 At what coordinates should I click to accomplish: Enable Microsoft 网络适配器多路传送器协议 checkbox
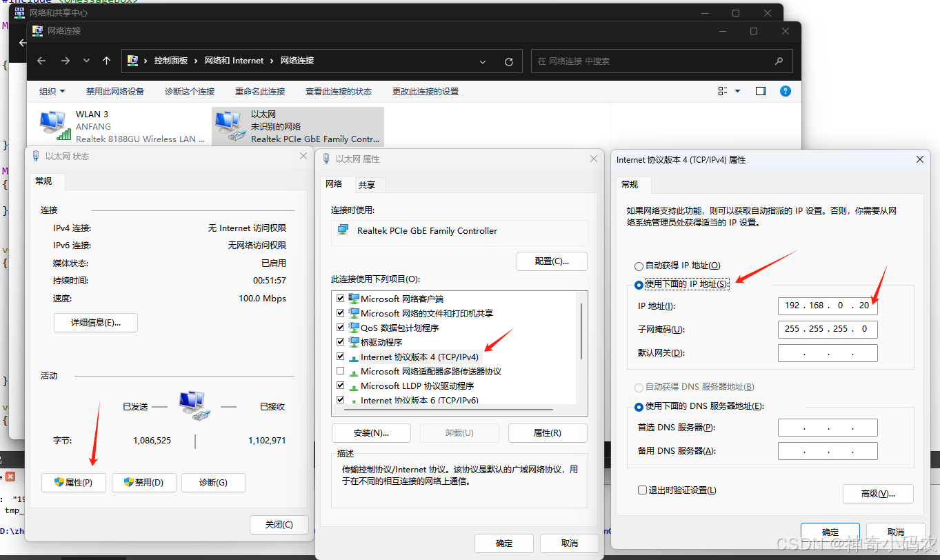click(340, 371)
